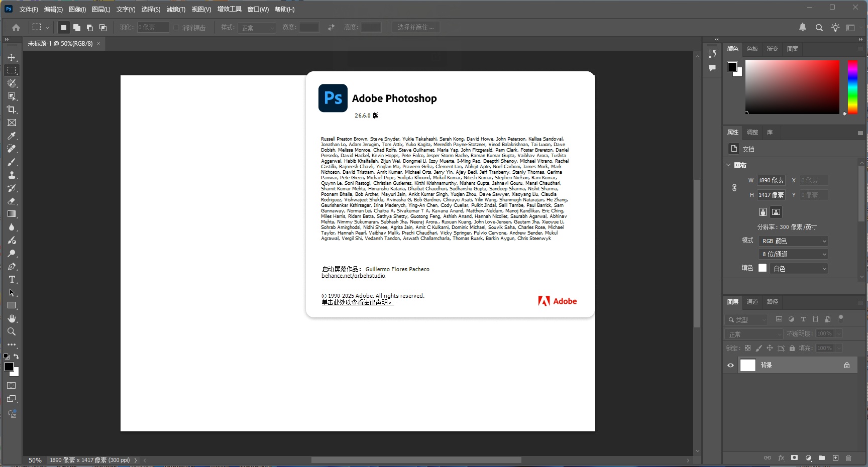Image resolution: width=868 pixels, height=467 pixels.
Task: Switch to the 调整 tab
Action: pyautogui.click(x=752, y=132)
